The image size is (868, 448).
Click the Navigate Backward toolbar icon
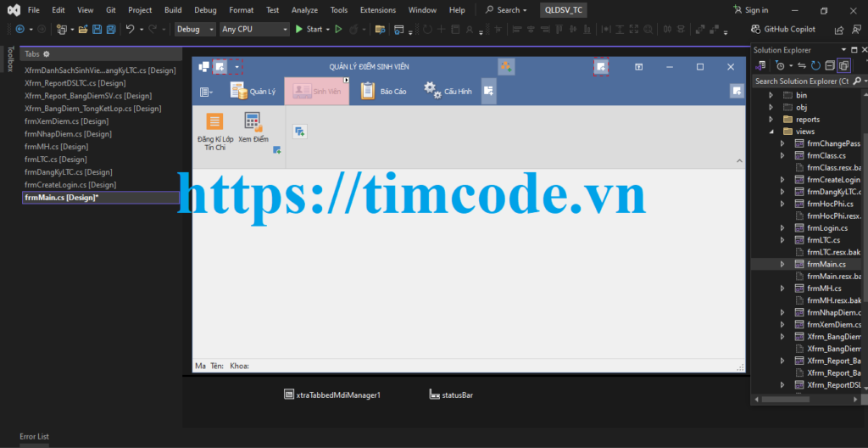[20, 30]
